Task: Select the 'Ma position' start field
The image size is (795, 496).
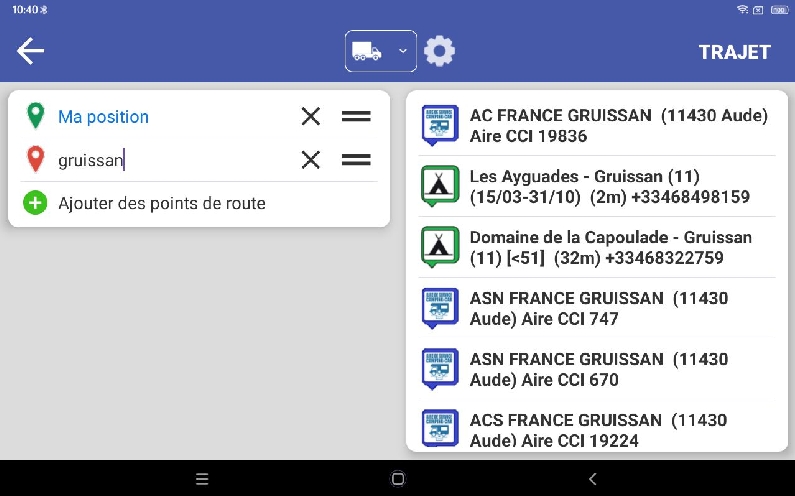Action: coord(170,117)
